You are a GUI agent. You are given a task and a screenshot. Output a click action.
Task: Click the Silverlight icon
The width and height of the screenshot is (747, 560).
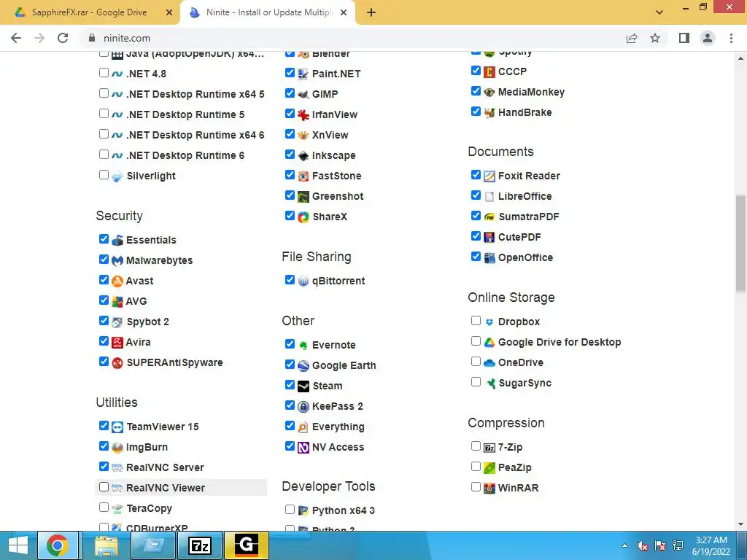point(117,176)
